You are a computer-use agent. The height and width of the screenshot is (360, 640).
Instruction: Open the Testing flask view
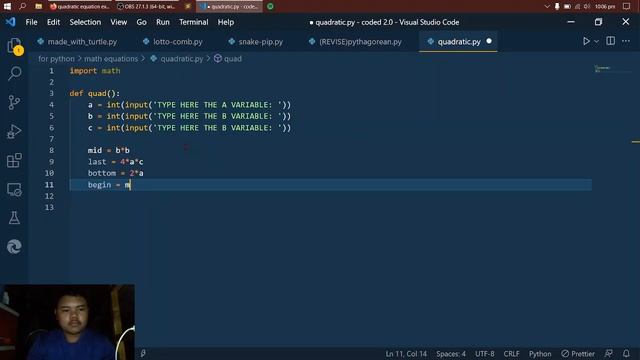pyautogui.click(x=14, y=218)
